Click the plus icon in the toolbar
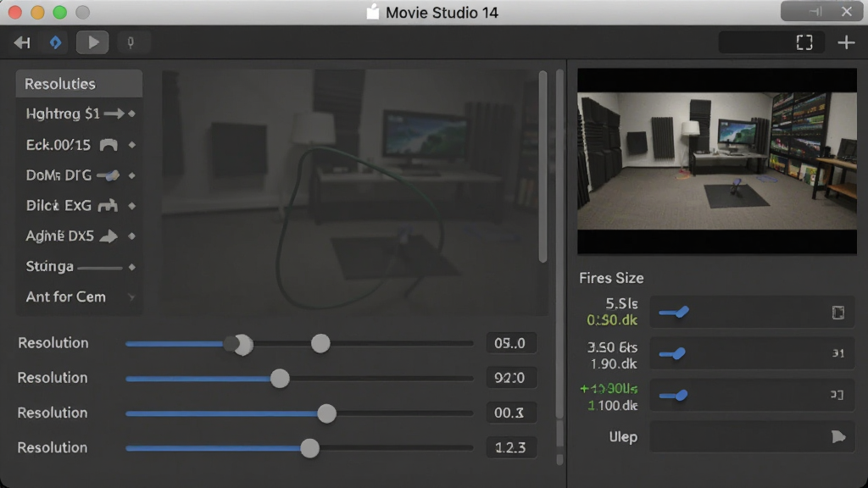This screenshot has width=868, height=488. [x=846, y=42]
